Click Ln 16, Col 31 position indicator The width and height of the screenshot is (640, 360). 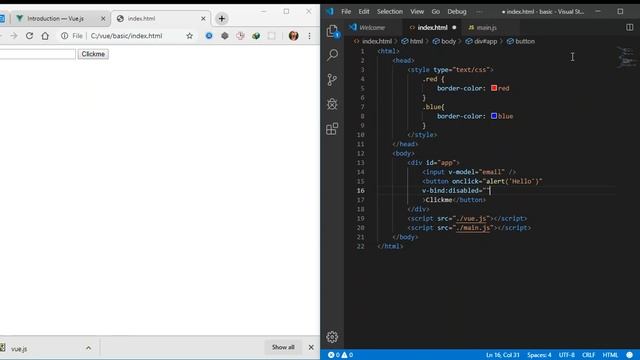coord(502,355)
